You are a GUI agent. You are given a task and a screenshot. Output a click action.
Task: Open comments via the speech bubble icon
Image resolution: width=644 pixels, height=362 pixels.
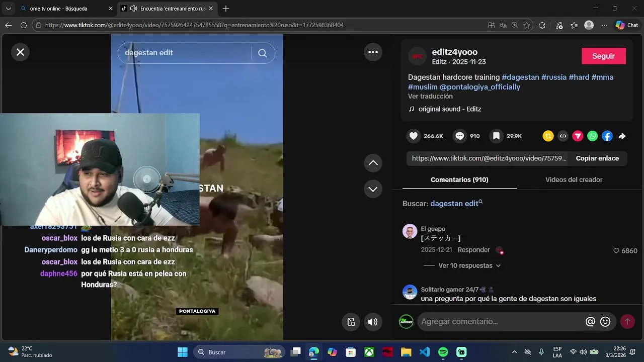click(459, 136)
